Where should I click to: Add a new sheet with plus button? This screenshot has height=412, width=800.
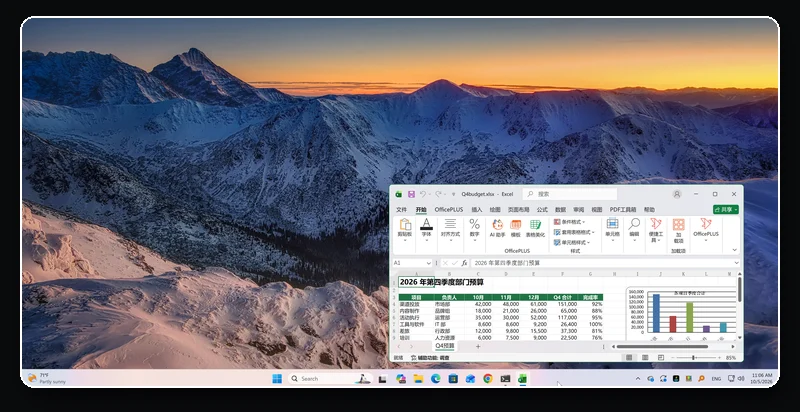478,347
